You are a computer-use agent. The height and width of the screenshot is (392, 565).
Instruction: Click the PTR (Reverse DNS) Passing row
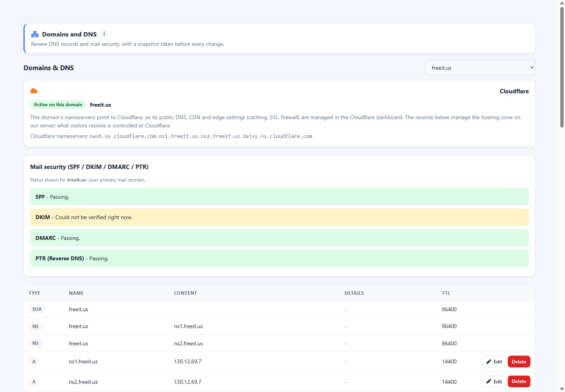279,258
